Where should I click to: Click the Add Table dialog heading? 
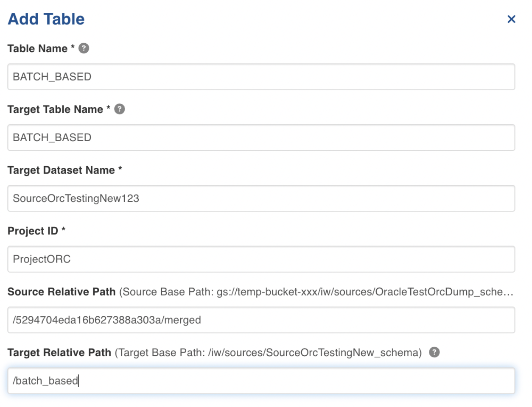point(46,19)
